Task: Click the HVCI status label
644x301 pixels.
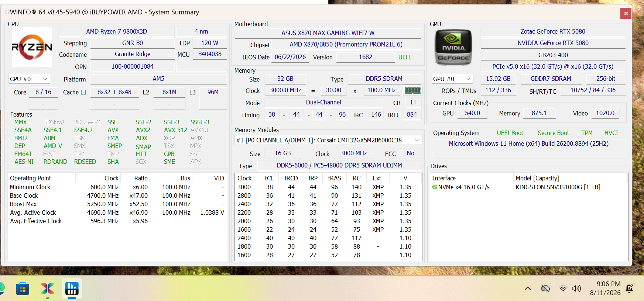Action: [611, 133]
